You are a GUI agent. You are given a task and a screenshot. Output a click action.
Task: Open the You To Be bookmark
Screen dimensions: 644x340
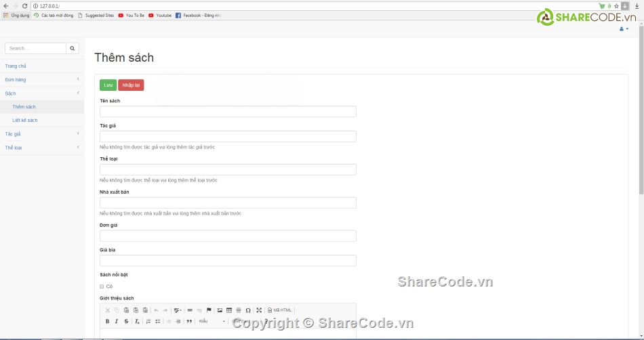click(131, 15)
